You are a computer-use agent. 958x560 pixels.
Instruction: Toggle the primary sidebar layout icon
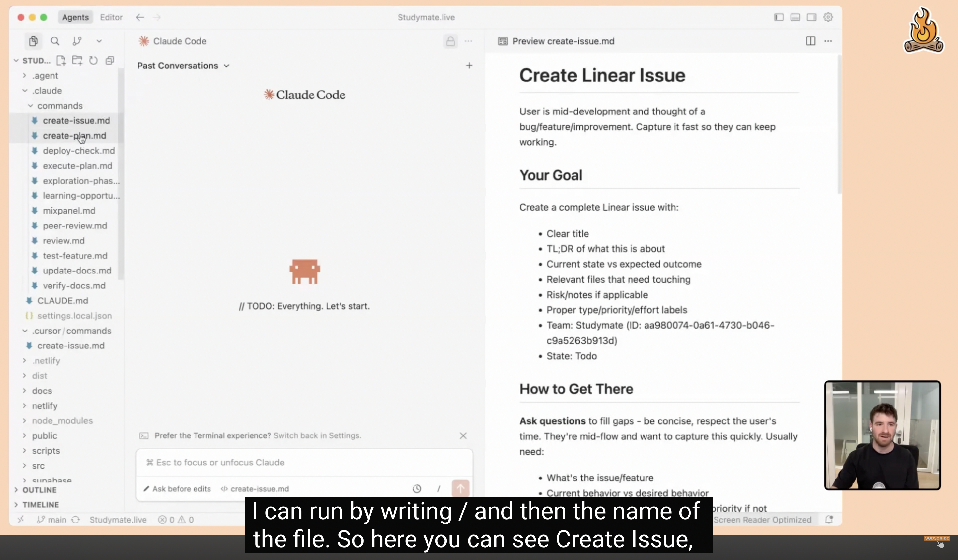coord(778,17)
